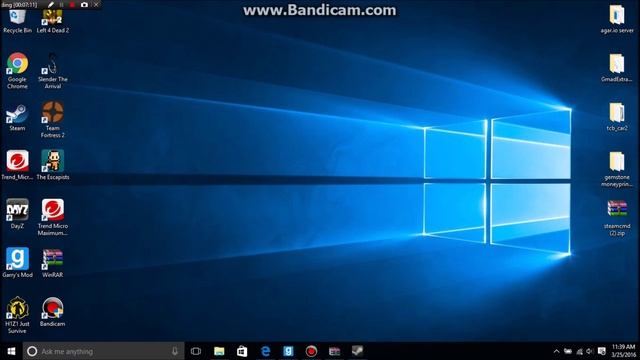Select the GmadExtra folder
Image resolution: width=640 pixels, height=360 pixels.
click(x=617, y=68)
